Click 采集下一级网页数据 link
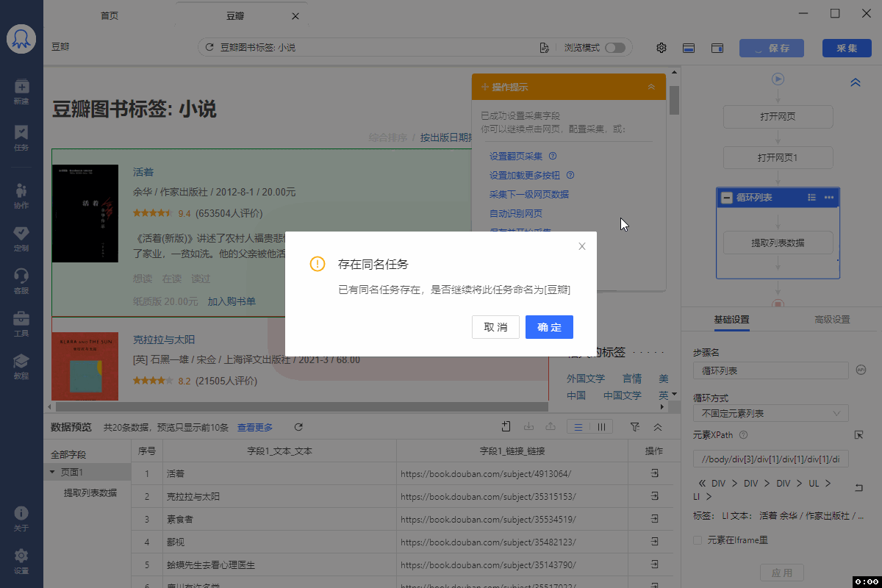The image size is (882, 588). [529, 195]
